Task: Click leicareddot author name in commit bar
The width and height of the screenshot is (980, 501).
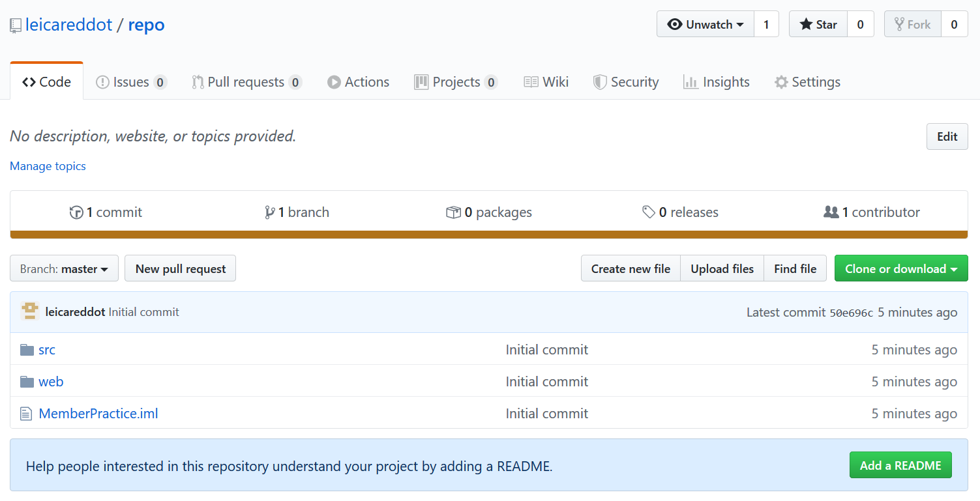Action: [75, 312]
